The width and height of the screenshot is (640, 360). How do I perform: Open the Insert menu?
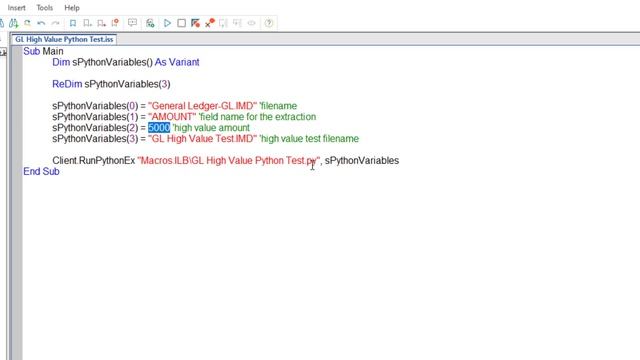click(x=16, y=8)
